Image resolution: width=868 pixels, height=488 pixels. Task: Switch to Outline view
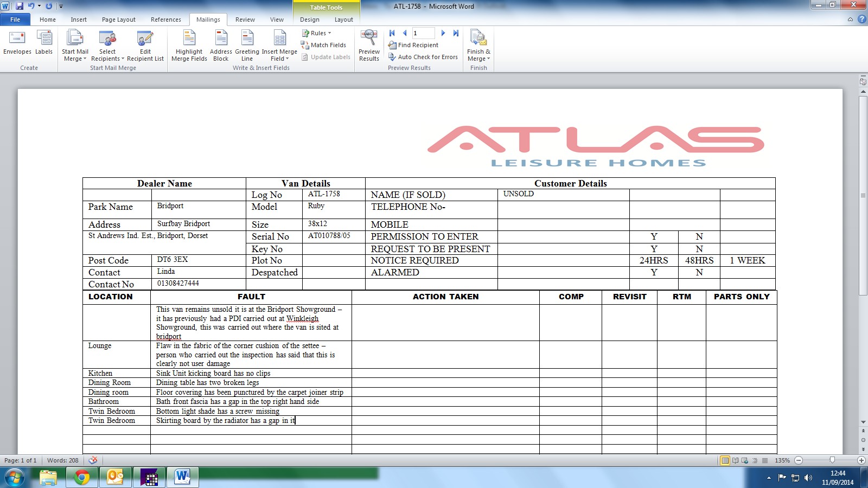[755, 460]
